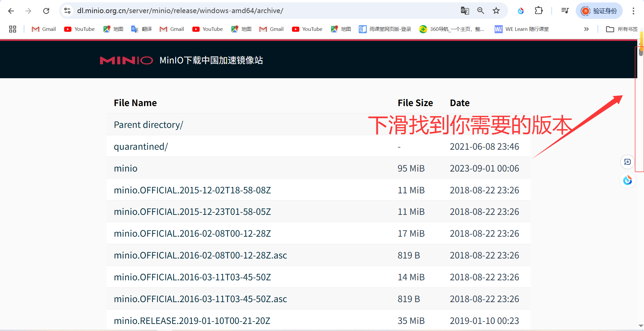The height and width of the screenshot is (331, 644).
Task: Open the first 地图 maps bookmark
Action: click(x=113, y=29)
